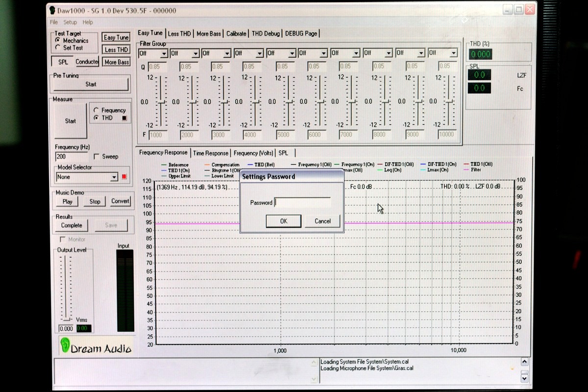Image resolution: width=588 pixels, height=392 pixels.
Task: Select the Frequency measure radio button
Action: (x=96, y=110)
